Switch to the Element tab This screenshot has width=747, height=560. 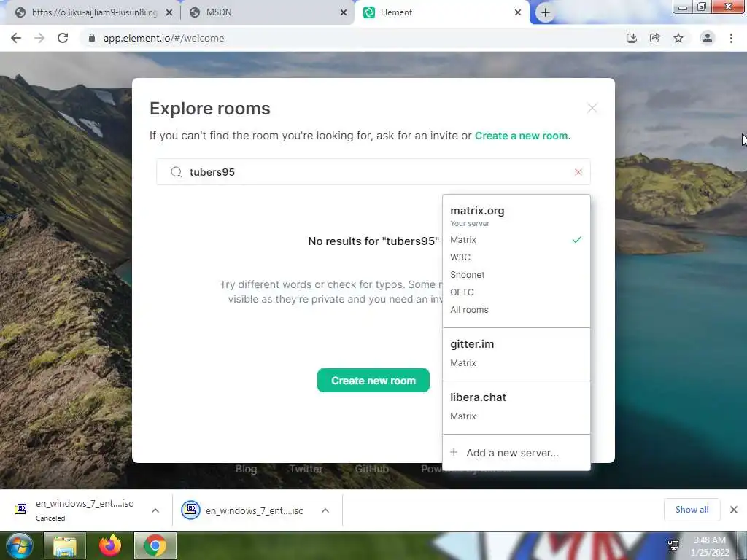click(441, 12)
